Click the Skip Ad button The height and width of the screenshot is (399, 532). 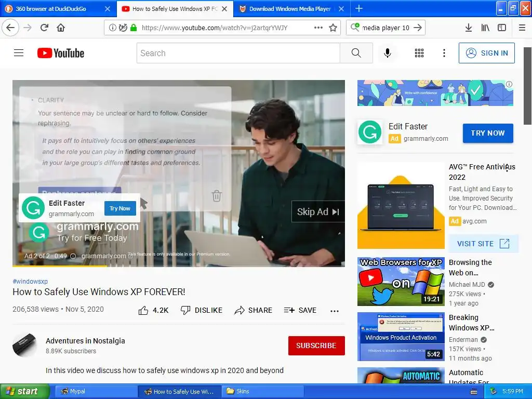[318, 212]
